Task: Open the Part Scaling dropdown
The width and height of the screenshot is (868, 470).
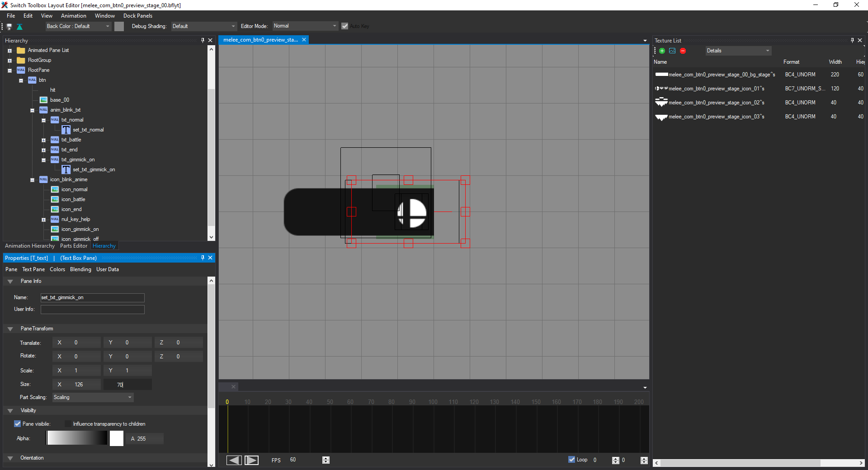Action: (93, 397)
